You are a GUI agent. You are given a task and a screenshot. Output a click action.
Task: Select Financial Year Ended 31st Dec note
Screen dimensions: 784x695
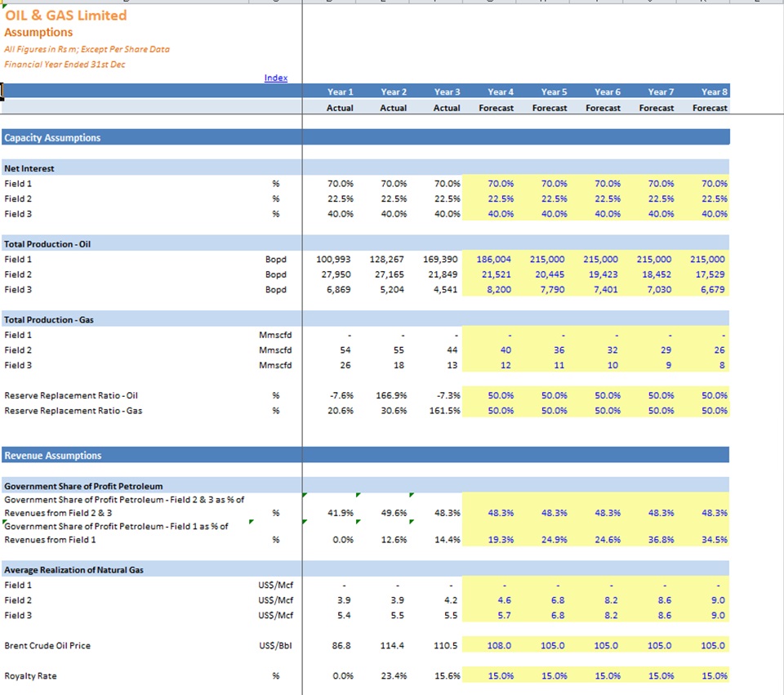click(x=65, y=64)
